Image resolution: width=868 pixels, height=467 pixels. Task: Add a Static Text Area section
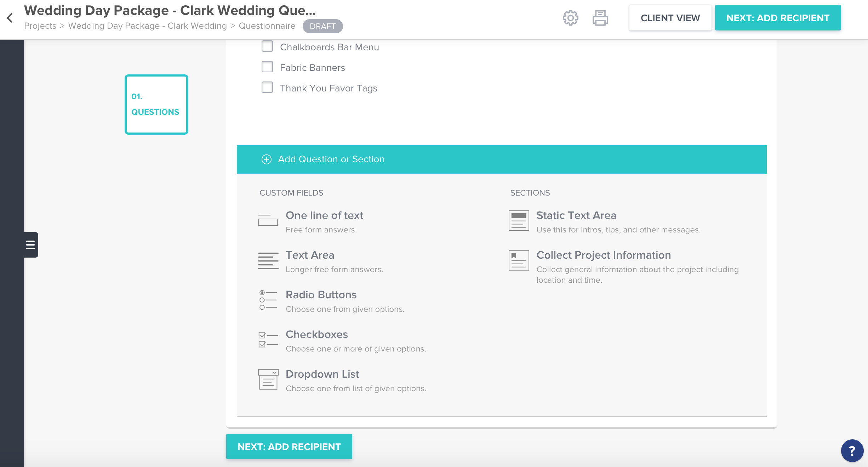[x=576, y=215]
